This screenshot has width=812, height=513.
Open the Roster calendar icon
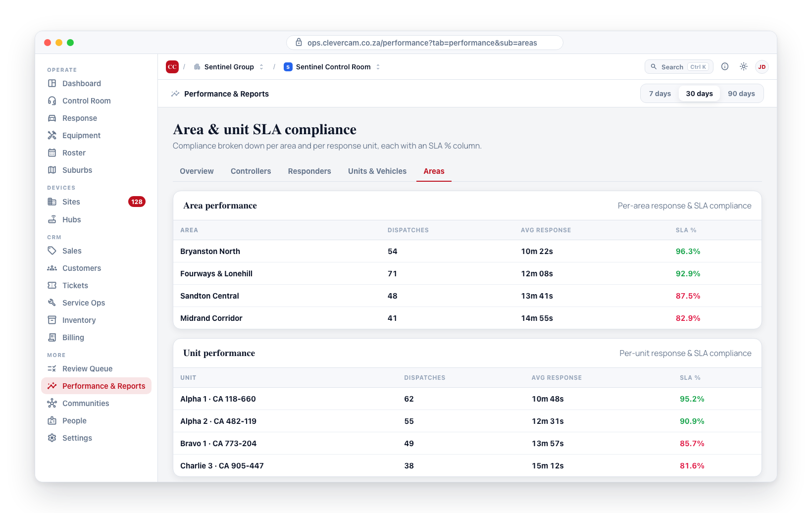point(52,153)
